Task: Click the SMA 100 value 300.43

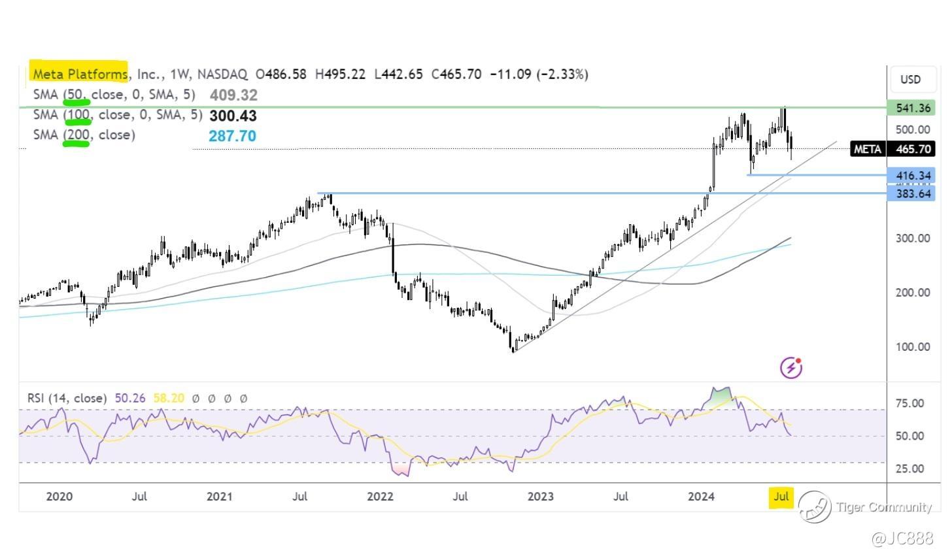Action: (233, 116)
